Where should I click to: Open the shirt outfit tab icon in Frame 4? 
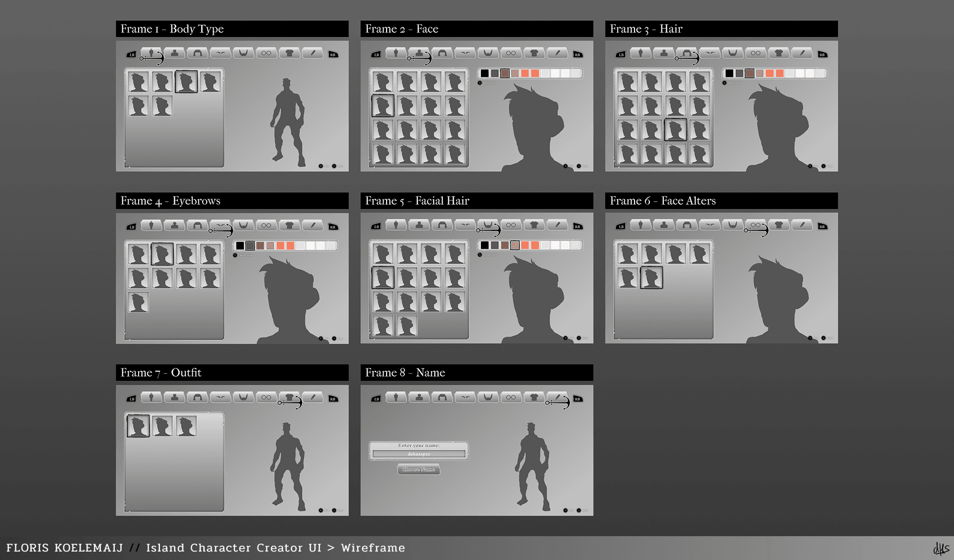click(290, 225)
